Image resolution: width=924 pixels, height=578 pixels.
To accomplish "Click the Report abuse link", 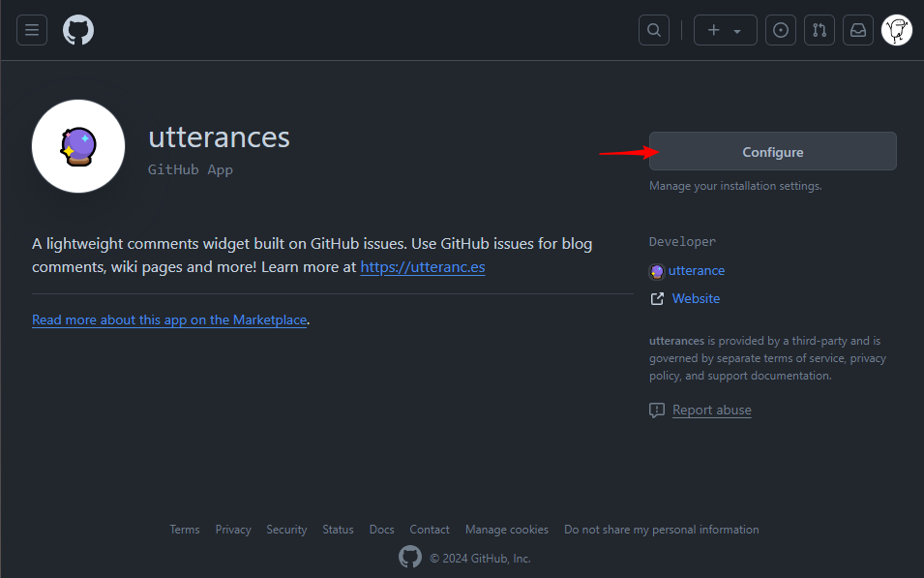I will coord(711,410).
